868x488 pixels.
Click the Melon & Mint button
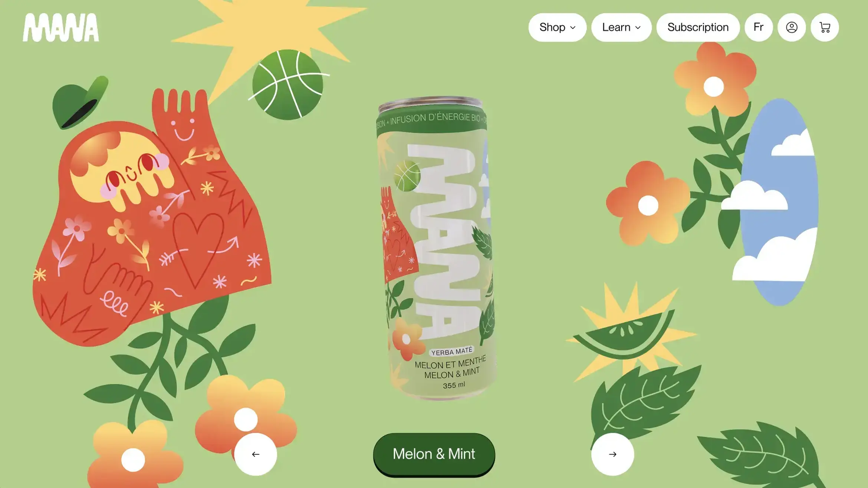(434, 454)
